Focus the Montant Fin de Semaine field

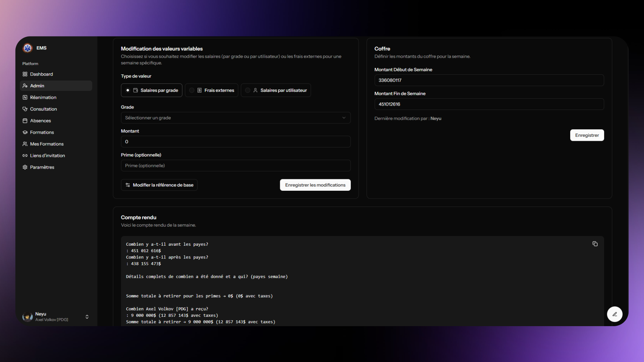[489, 104]
